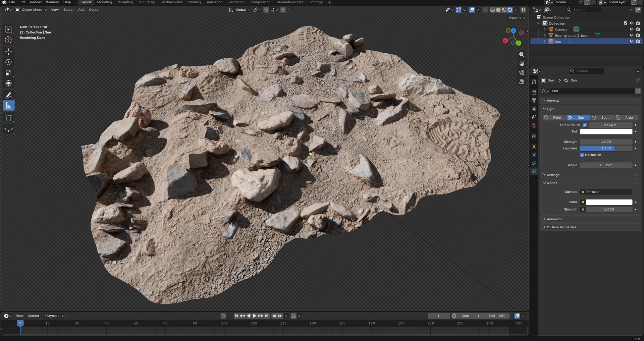Set light type to Spot
Image resolution: width=644 pixels, height=341 pixels.
point(602,118)
